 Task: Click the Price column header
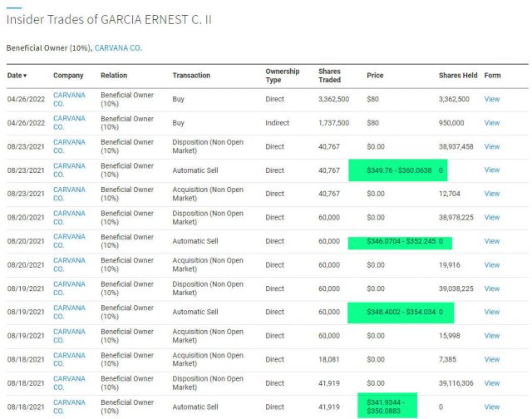[375, 76]
